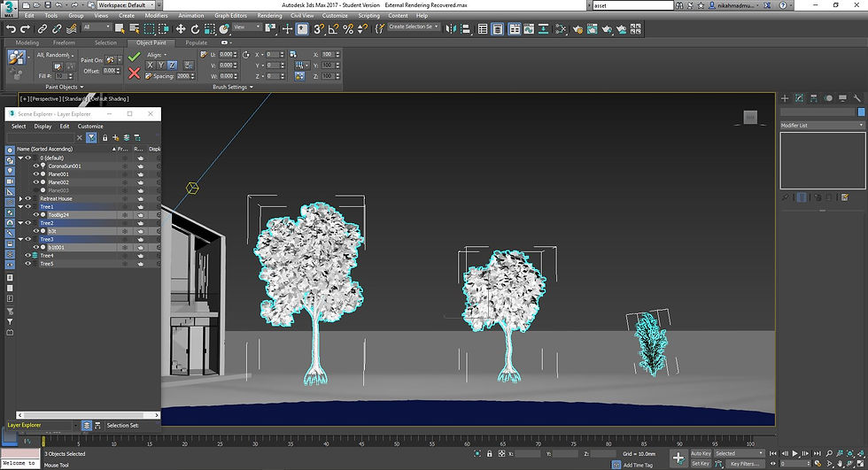The width and height of the screenshot is (868, 470).
Task: Click Create New Layer icon in Layer Explorer
Action: (x=116, y=138)
